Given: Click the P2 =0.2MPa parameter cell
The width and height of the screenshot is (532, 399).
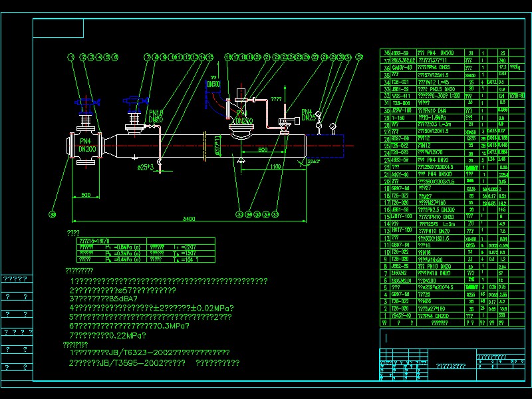Looking at the screenshot, I should tap(112, 253).
